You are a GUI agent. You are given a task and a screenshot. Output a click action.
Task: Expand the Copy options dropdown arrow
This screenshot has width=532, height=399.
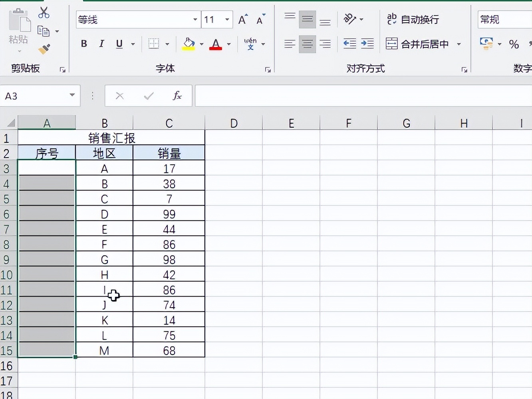click(57, 31)
